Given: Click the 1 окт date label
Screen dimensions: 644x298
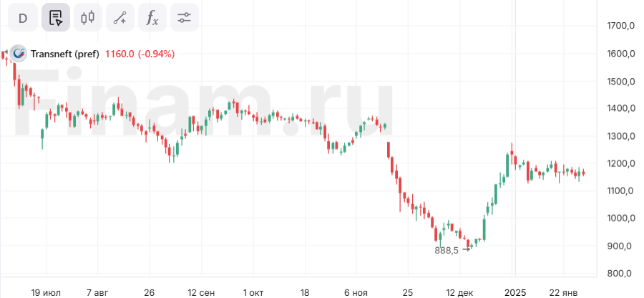Looking at the screenshot, I should click(253, 292).
